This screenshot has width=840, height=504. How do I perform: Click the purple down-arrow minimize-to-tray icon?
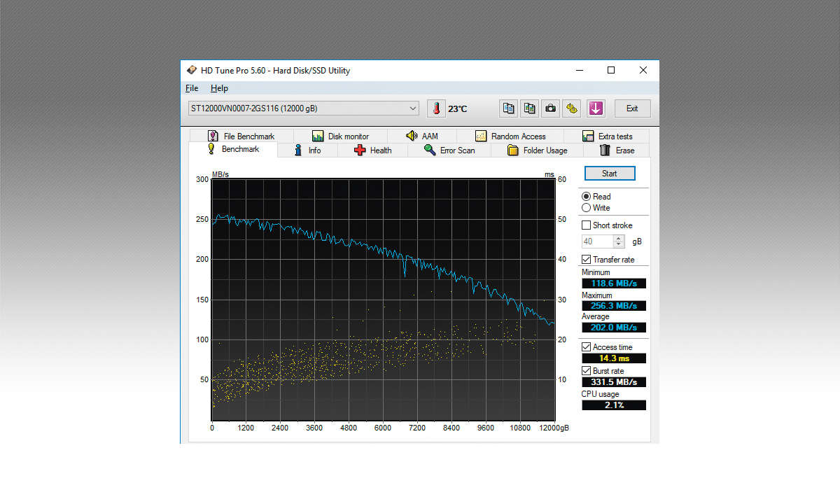tap(596, 108)
